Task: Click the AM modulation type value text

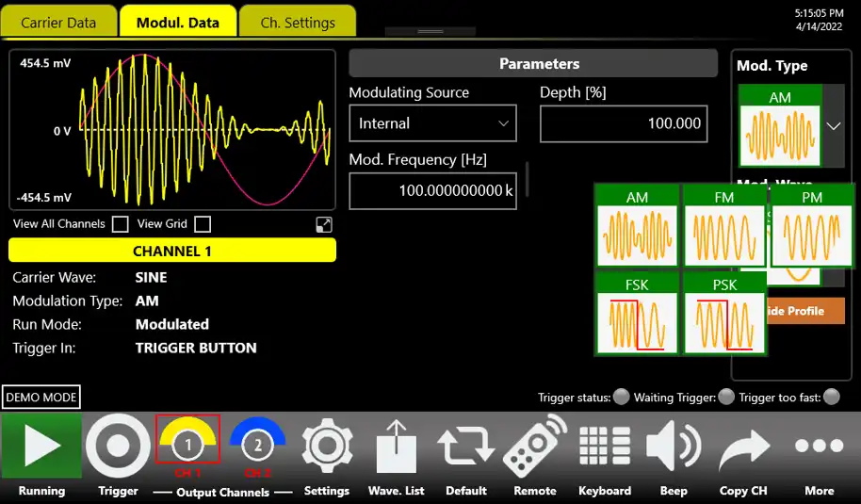Action: (147, 301)
